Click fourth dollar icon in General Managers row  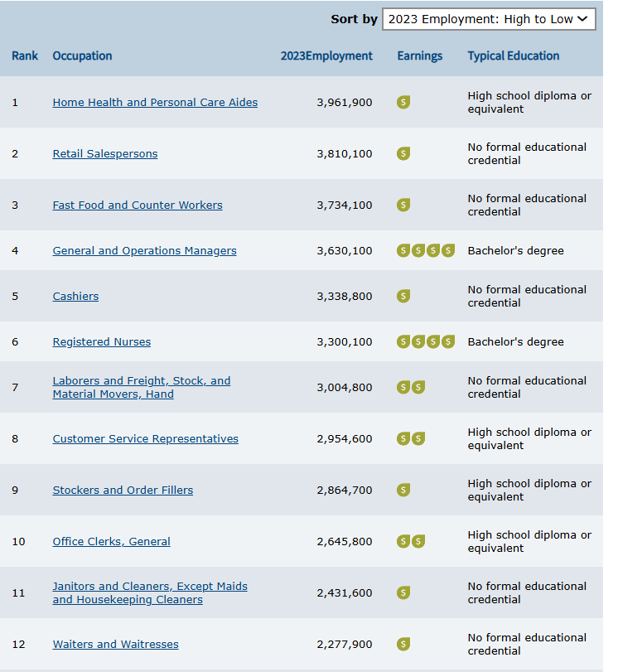click(448, 251)
